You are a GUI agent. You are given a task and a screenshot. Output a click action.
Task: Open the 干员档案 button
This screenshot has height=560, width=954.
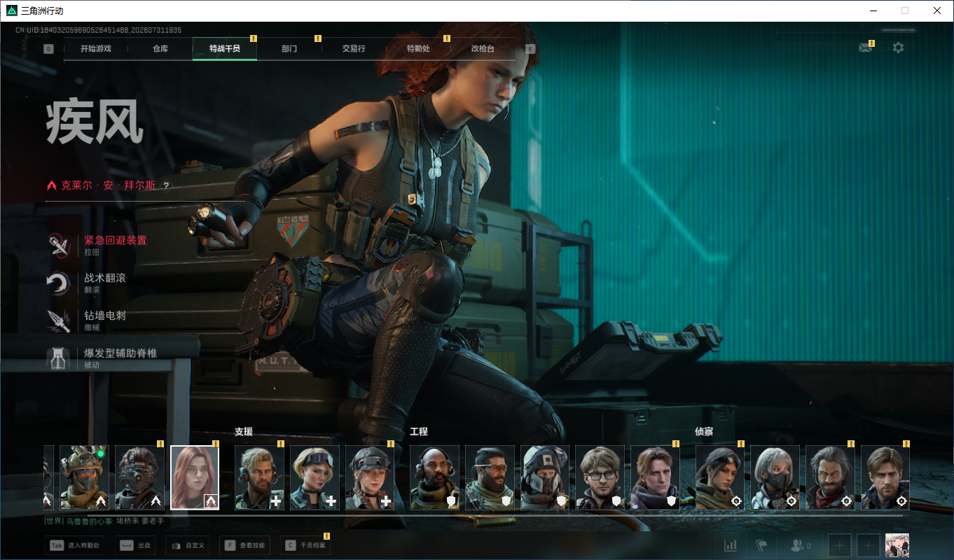click(x=305, y=545)
